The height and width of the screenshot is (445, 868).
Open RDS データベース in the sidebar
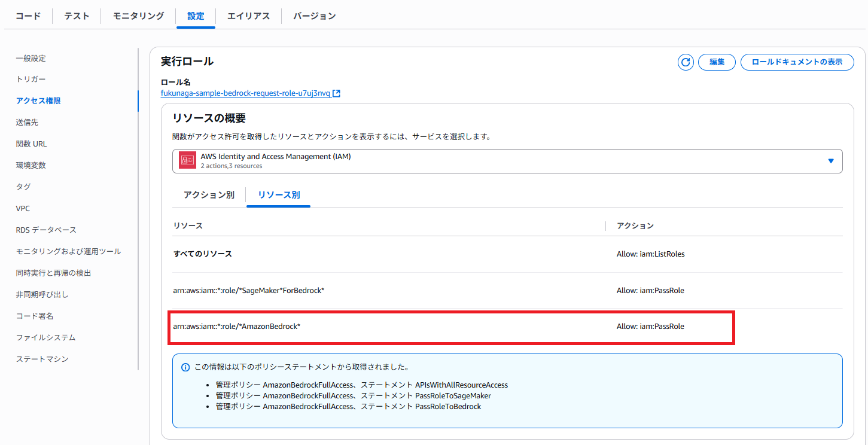pyautogui.click(x=46, y=230)
